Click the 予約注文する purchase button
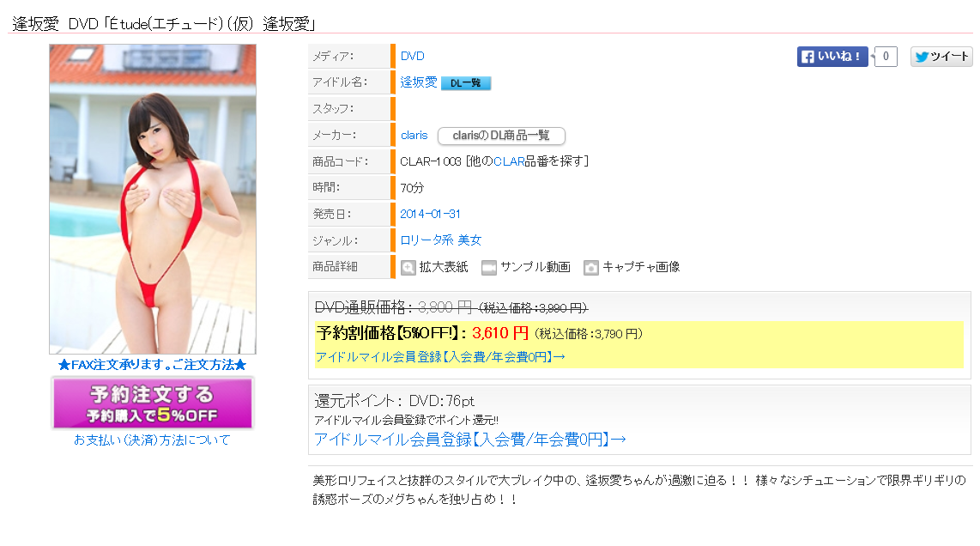The height and width of the screenshot is (546, 980). pyautogui.click(x=153, y=403)
